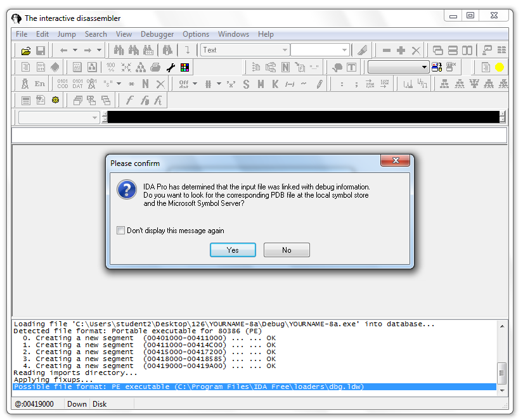The width and height of the screenshot is (523, 420).
Task: Open the File menu
Action: [22, 34]
